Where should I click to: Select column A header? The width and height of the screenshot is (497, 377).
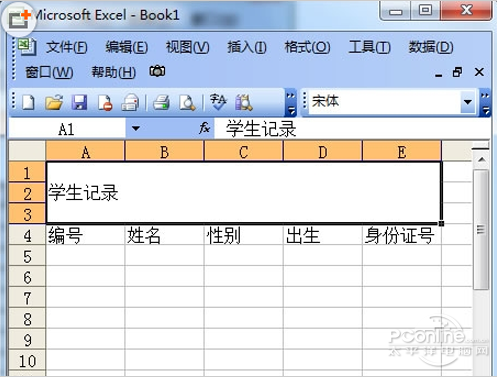[x=85, y=152]
